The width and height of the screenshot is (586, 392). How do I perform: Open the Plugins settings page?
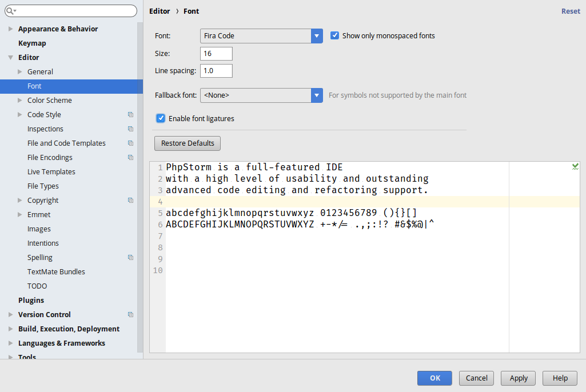(x=31, y=301)
